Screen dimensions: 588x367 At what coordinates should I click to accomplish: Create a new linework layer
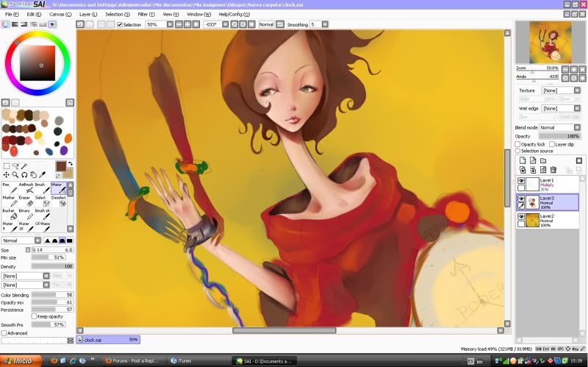click(x=532, y=160)
